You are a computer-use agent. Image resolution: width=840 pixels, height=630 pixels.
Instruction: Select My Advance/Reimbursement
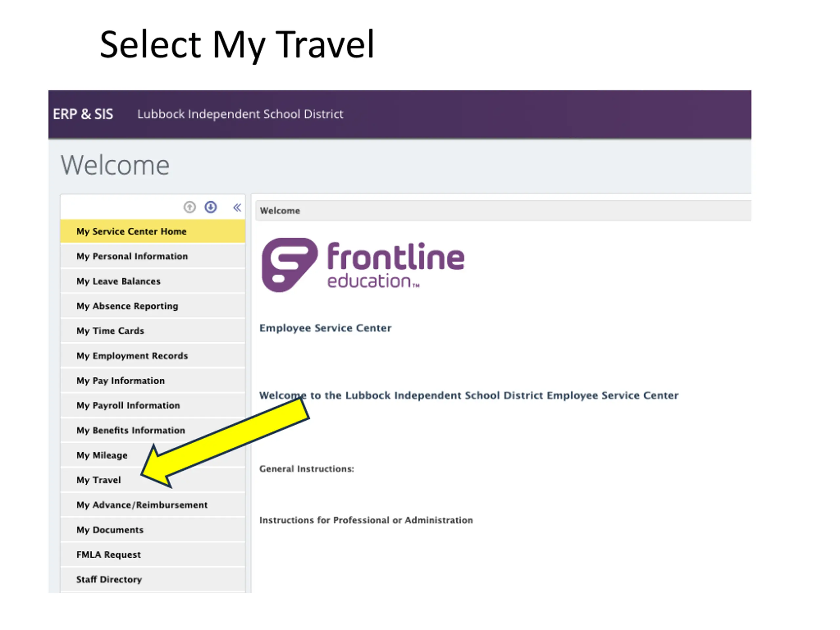point(153,505)
